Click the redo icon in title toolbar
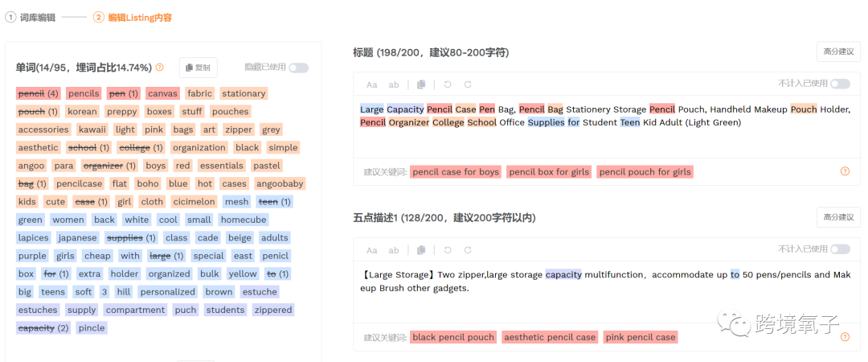Viewport: 868px width, 362px height. [x=468, y=84]
